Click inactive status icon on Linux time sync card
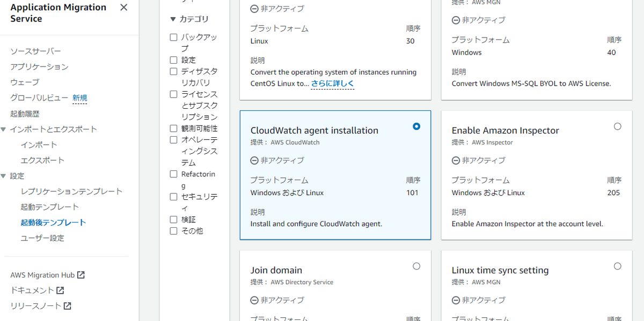Screen dimensions: 644x321 (456, 300)
